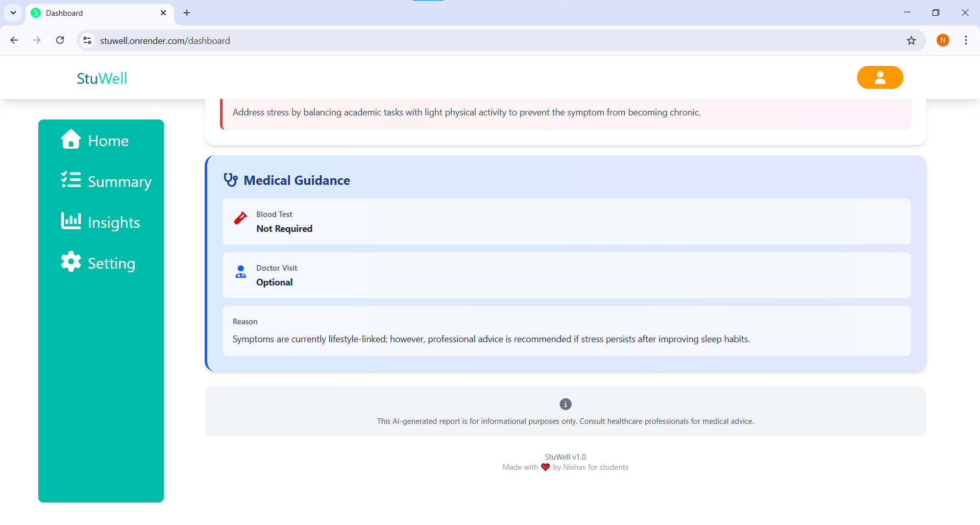This screenshot has height=525, width=980.
Task: Click the address bar URL field
Action: coord(500,40)
